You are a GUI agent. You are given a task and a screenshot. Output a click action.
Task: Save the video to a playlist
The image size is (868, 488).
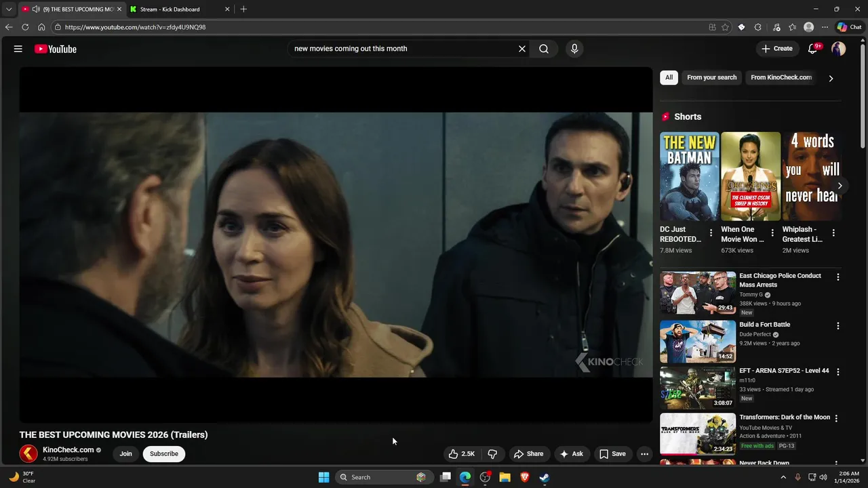pyautogui.click(x=612, y=454)
